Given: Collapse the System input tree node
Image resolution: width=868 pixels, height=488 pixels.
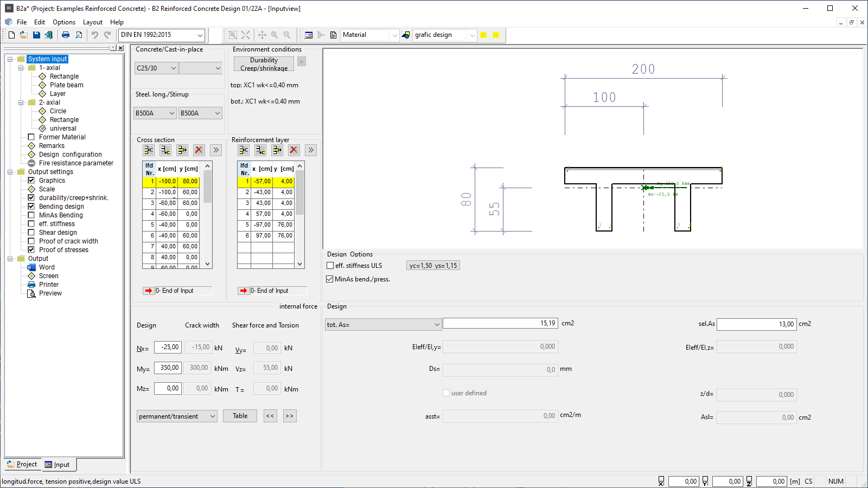Looking at the screenshot, I should point(10,59).
